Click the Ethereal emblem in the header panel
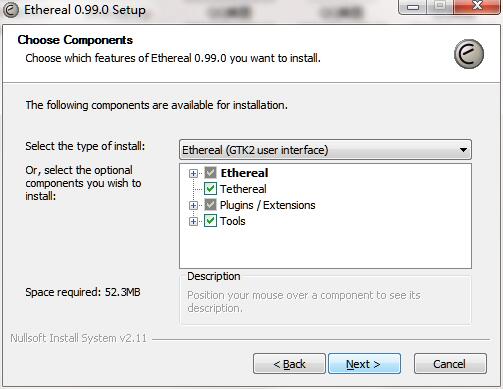 click(x=469, y=54)
